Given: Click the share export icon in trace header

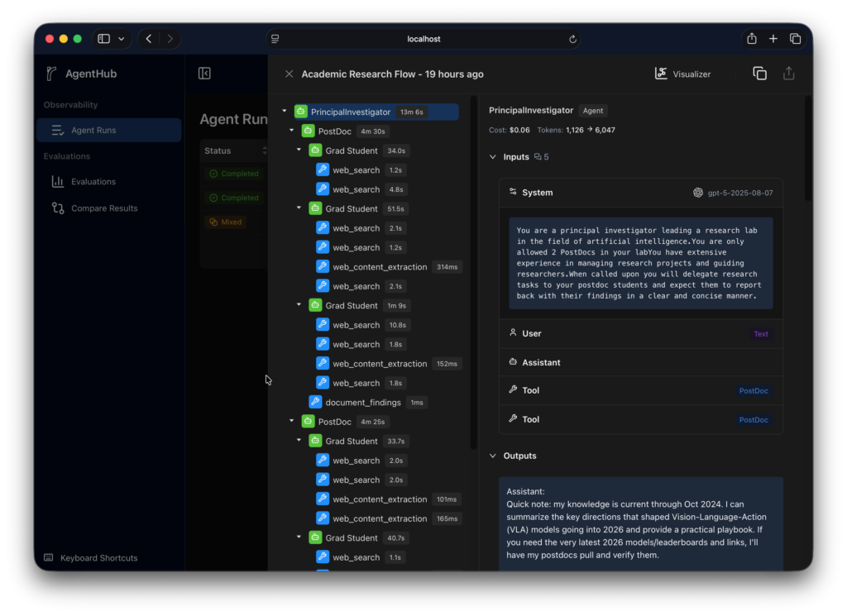Looking at the screenshot, I should (788, 74).
